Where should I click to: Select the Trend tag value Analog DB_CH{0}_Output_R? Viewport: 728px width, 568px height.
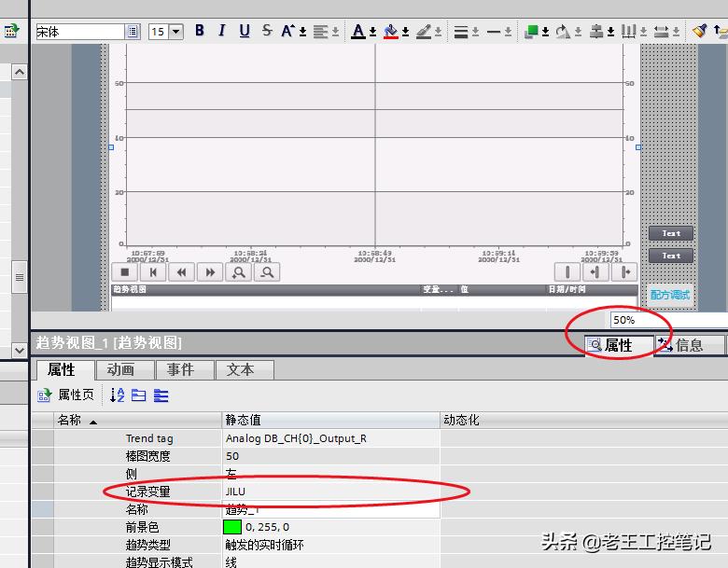point(331,438)
